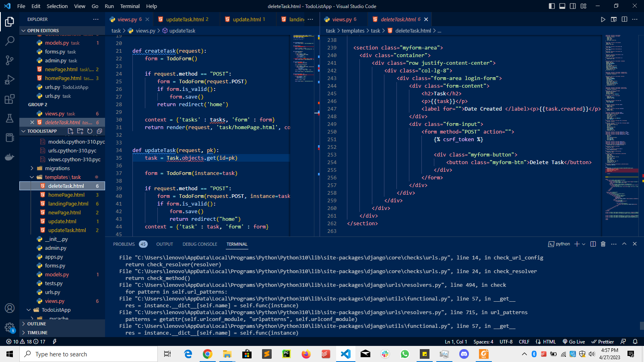The image size is (644, 362).
Task: Open the Source Control view
Action: click(x=10, y=60)
